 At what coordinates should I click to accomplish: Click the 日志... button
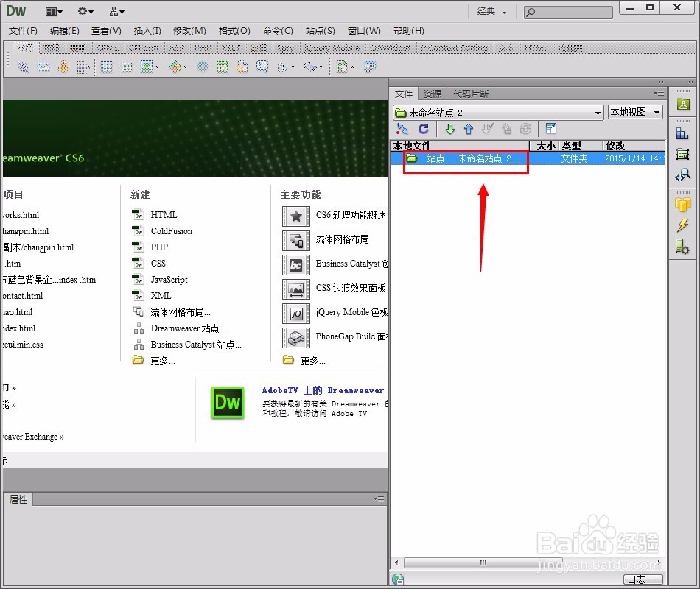click(643, 579)
